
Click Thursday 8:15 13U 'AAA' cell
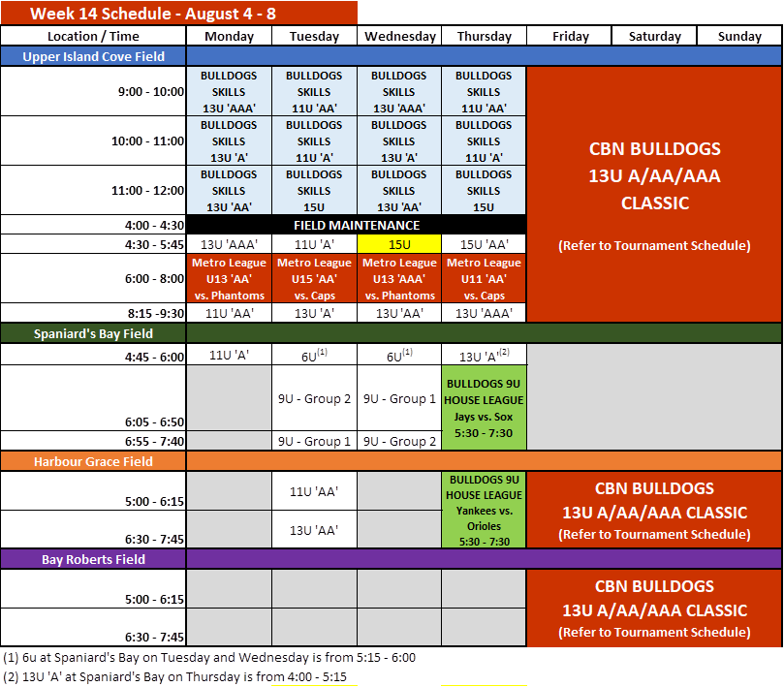coord(484,313)
